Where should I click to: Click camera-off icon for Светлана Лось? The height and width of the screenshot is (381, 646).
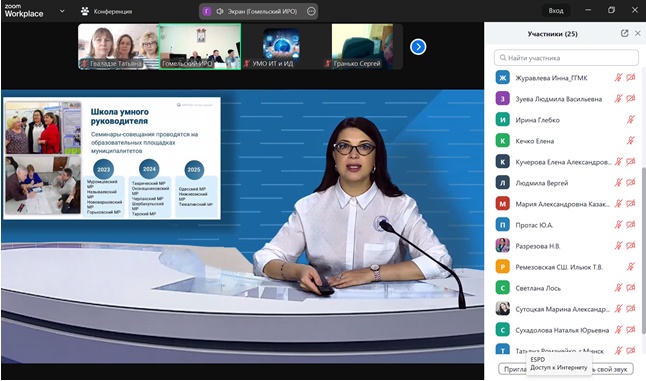point(630,288)
